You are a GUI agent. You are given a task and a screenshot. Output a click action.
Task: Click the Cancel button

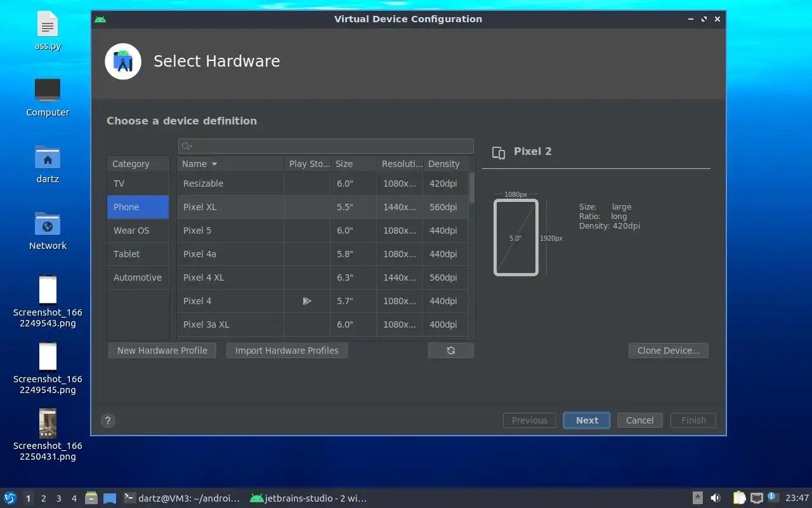point(639,420)
